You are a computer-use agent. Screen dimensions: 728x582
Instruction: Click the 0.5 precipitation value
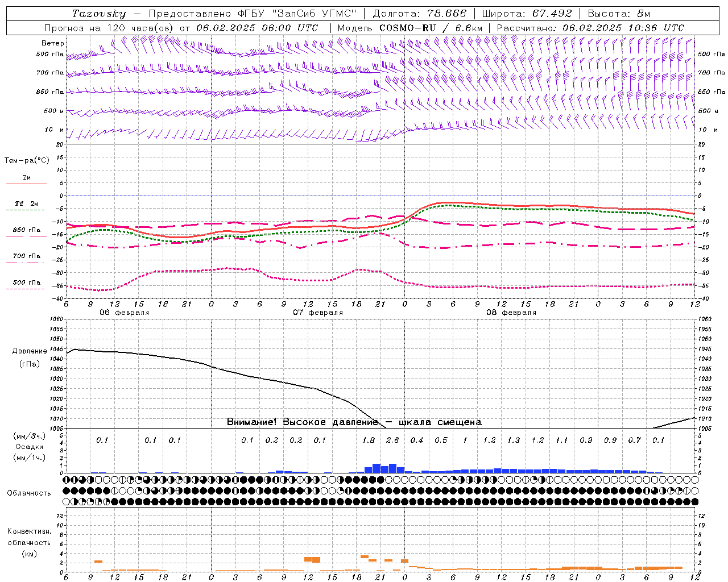(x=441, y=440)
